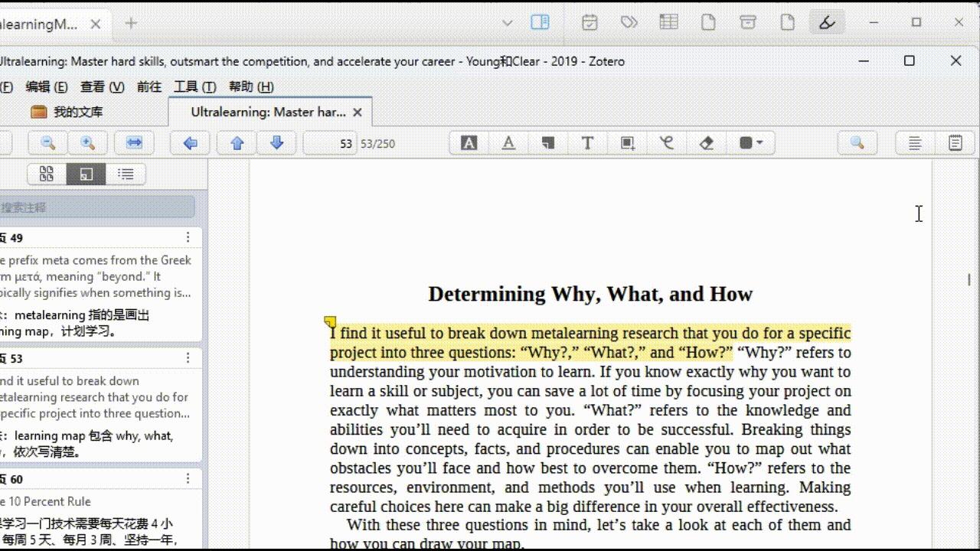Switch sidebar to outline view
The height and width of the screenshot is (551, 980).
click(126, 174)
